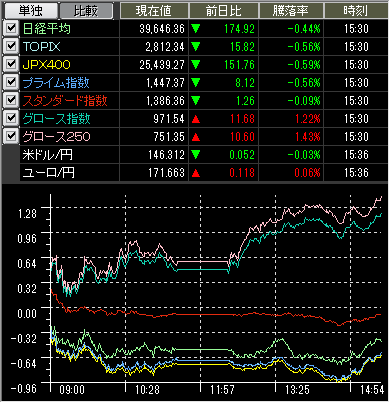Viewport: 390px width, 403px height.
Task: Click the 0.06% change rate
Action: pos(308,173)
